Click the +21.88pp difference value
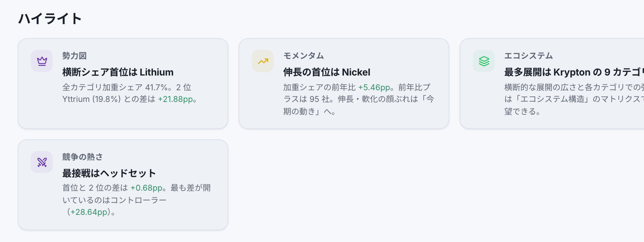The image size is (644, 242). click(x=175, y=99)
